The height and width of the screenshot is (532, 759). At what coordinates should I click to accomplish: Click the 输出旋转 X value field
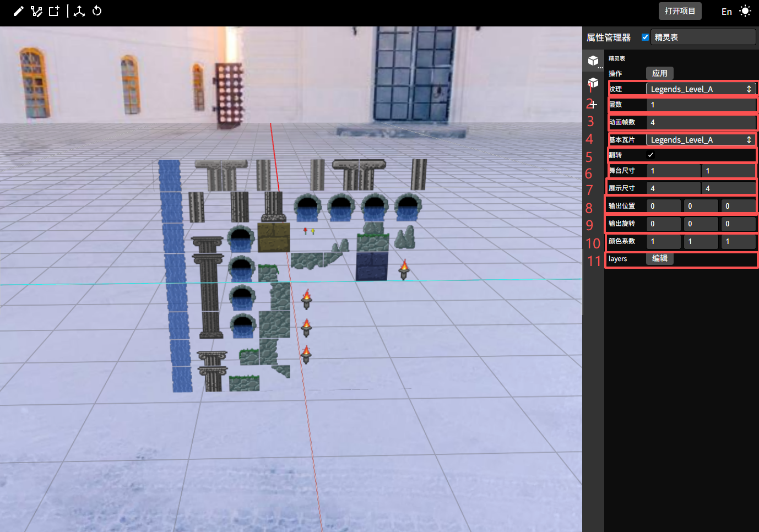[x=664, y=224]
